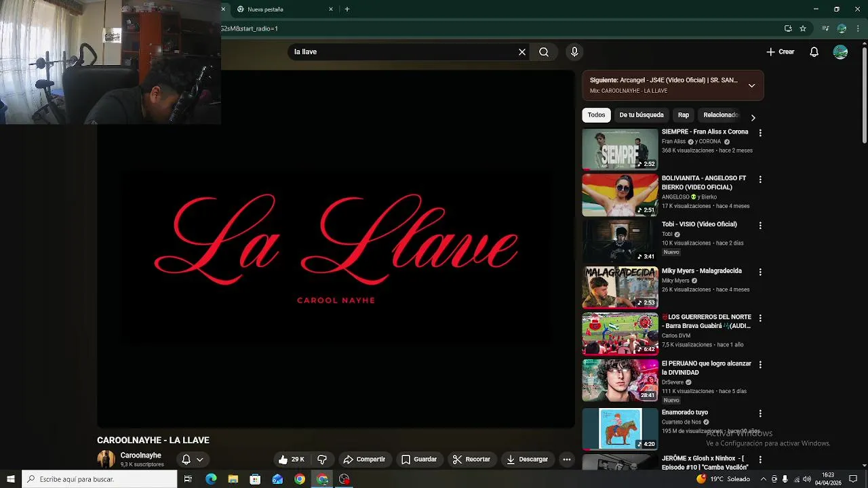Open options for JERÔME x Glosh video
Viewport: 868px width, 488px height.
point(760,460)
